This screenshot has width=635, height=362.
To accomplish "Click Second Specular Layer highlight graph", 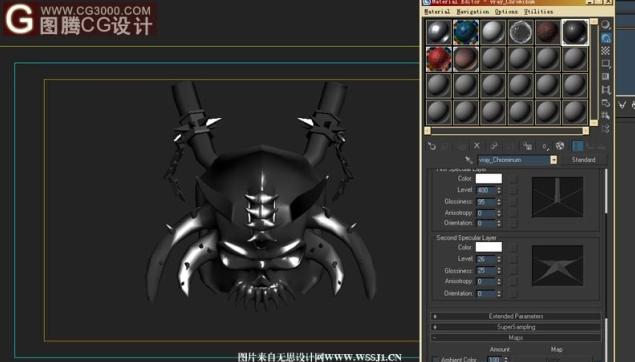I will (x=557, y=265).
